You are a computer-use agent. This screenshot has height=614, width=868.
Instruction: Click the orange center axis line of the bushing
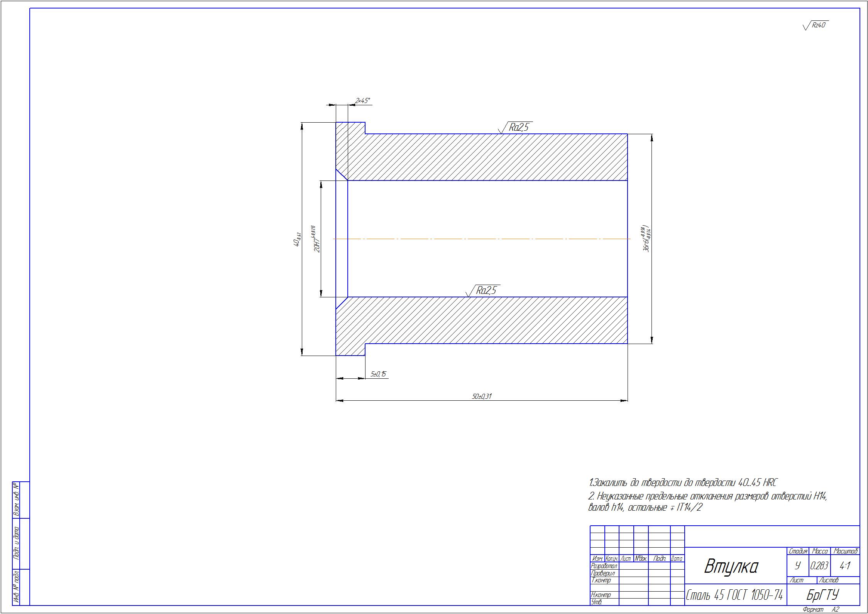point(482,239)
